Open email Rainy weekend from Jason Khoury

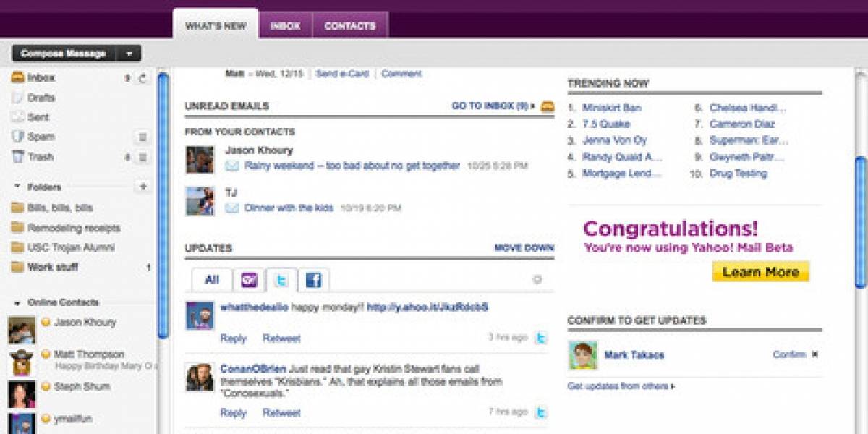pos(352,166)
